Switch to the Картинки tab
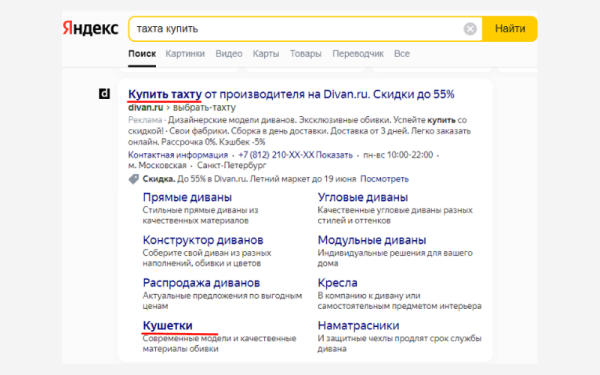This screenshot has width=600, height=375. click(185, 54)
